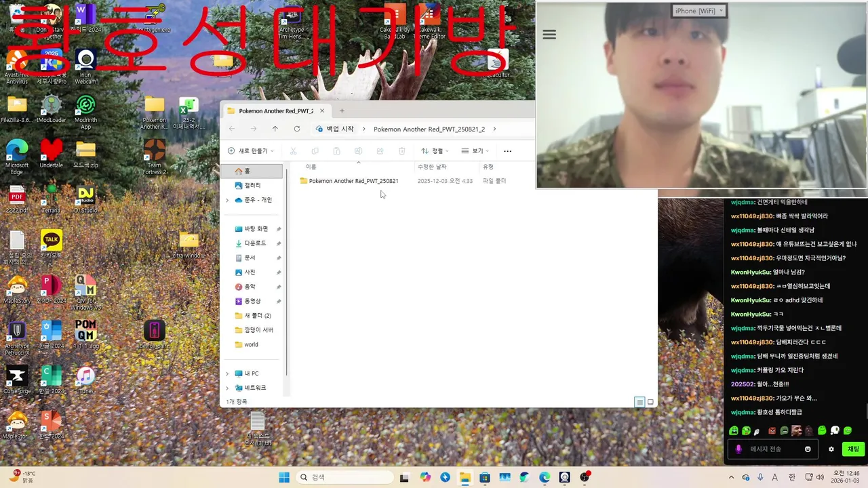
Task: Expand the 준우 - 개인 OneDrive tree node
Action: 227,200
